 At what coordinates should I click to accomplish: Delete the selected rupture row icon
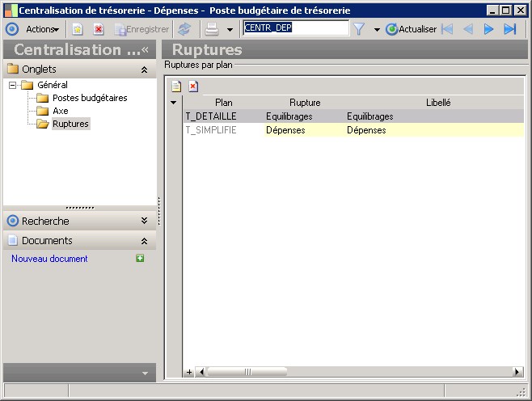193,87
